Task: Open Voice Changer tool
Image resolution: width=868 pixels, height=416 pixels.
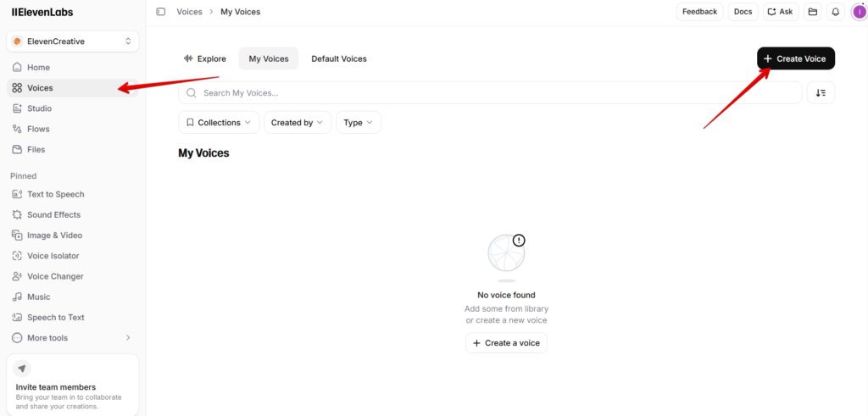Action: pos(73,276)
